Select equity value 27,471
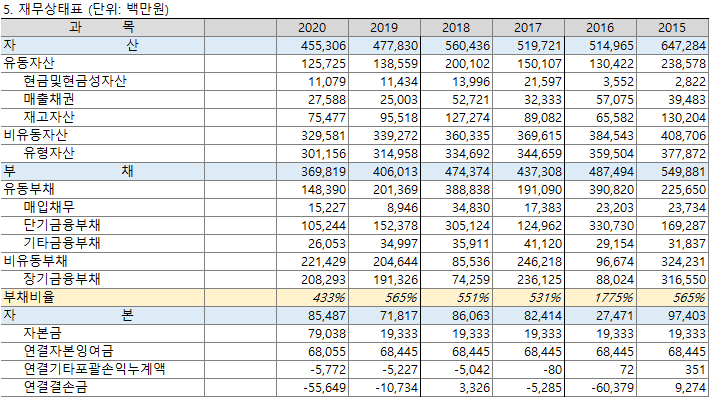Image resolution: width=709 pixels, height=397 pixels. pyautogui.click(x=615, y=316)
